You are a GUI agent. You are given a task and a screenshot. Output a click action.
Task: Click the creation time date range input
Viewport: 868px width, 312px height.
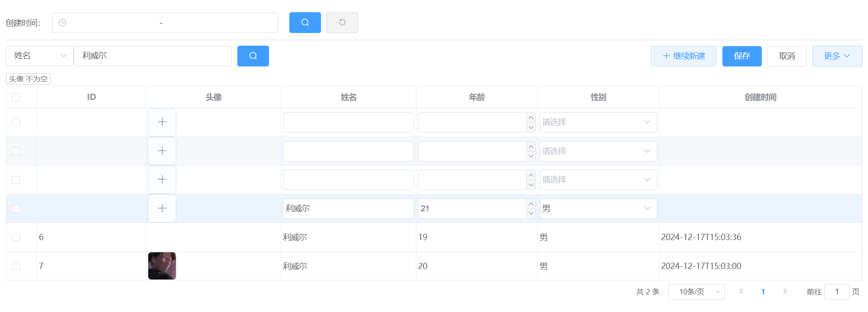pos(165,23)
